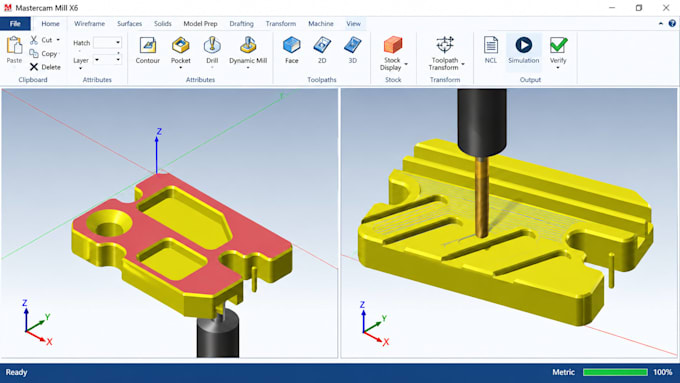680x383 pixels.
Task: Expand the Verify dropdown arrow
Action: click(558, 68)
